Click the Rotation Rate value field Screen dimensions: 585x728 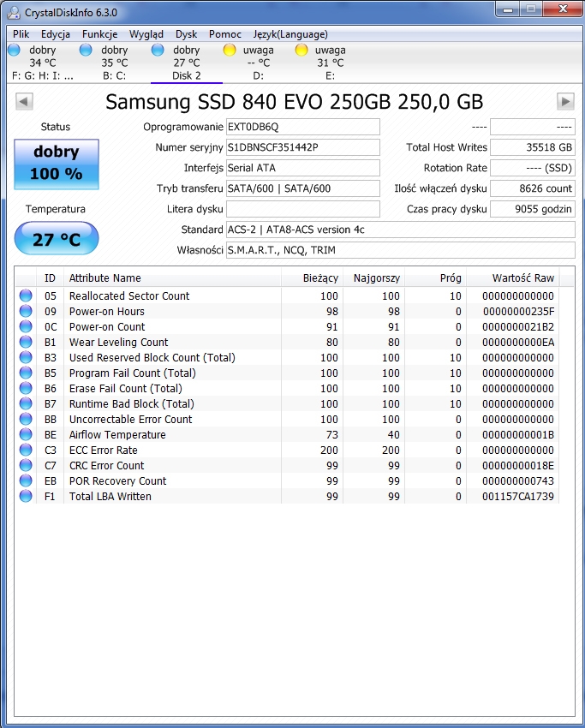(x=533, y=168)
